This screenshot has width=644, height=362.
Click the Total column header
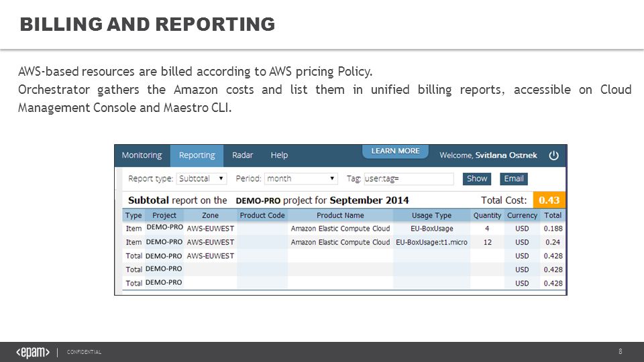pos(553,215)
